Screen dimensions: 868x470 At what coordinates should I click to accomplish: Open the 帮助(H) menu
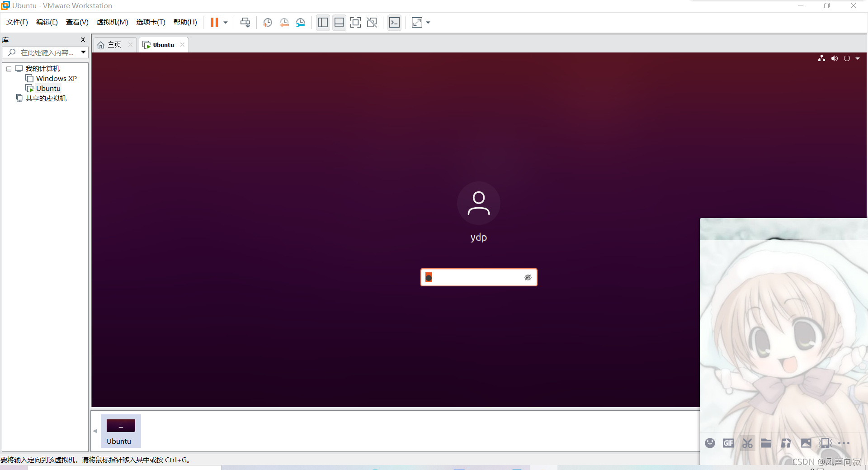click(x=185, y=22)
